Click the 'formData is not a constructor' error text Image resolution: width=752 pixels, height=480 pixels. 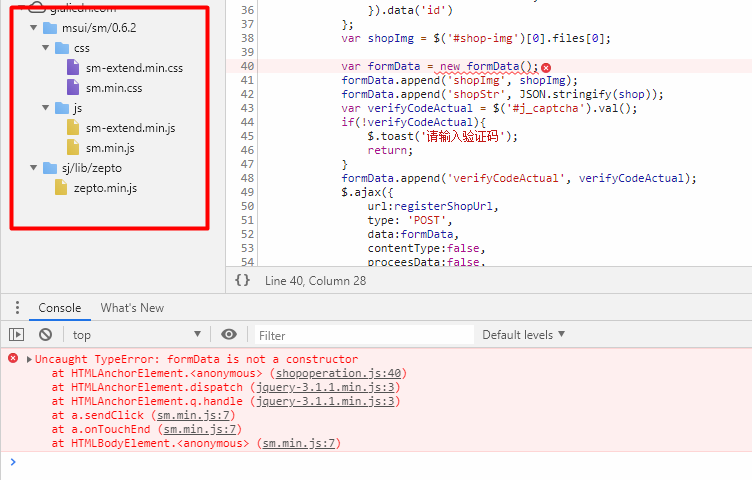(262, 359)
